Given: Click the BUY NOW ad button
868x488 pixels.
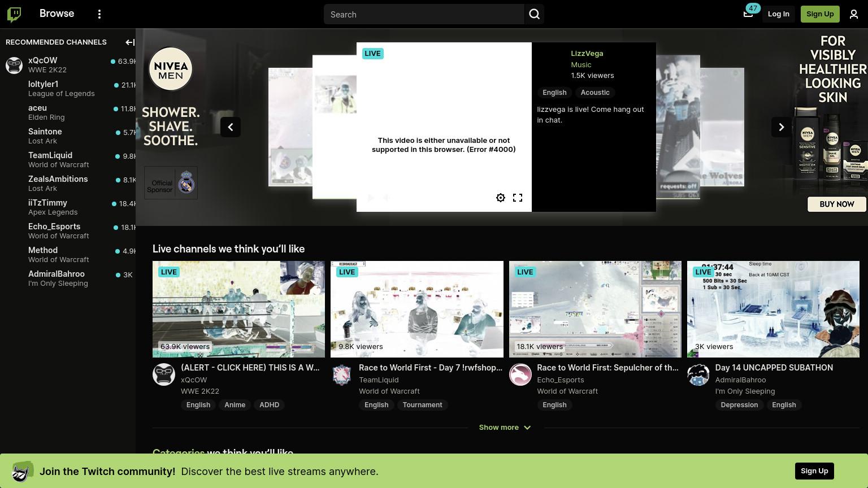Looking at the screenshot, I should pyautogui.click(x=837, y=204).
